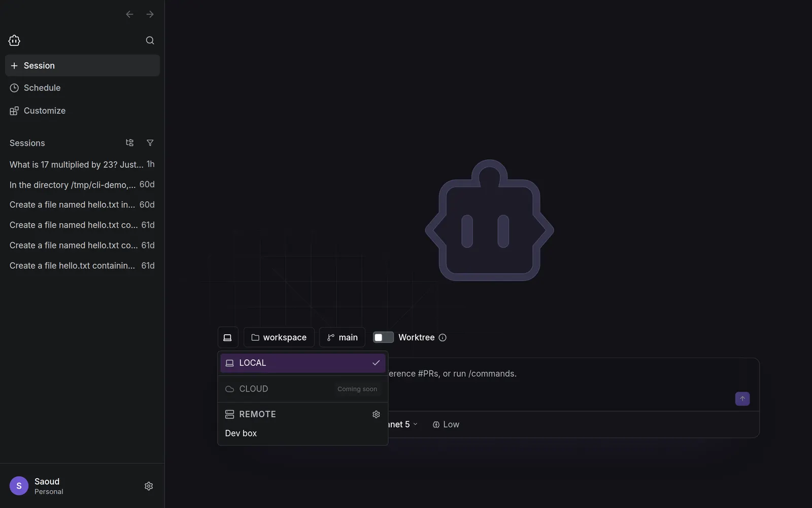Open session 'Create a file hello.txt containin...'

click(x=82, y=266)
